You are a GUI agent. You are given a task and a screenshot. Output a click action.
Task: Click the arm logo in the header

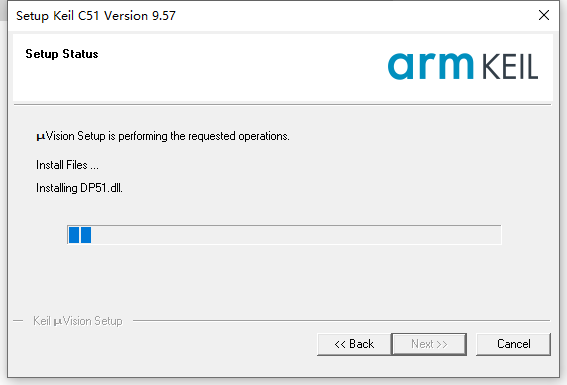point(430,66)
